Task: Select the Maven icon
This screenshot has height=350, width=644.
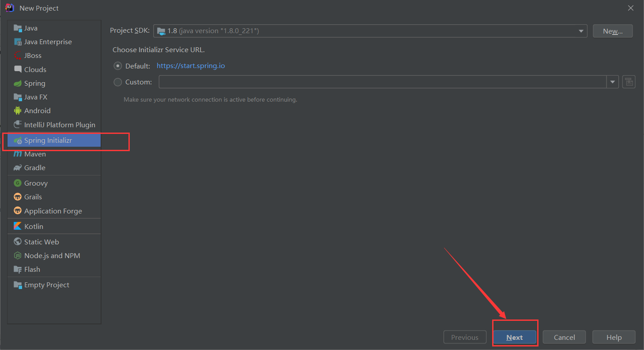Action: 18,154
